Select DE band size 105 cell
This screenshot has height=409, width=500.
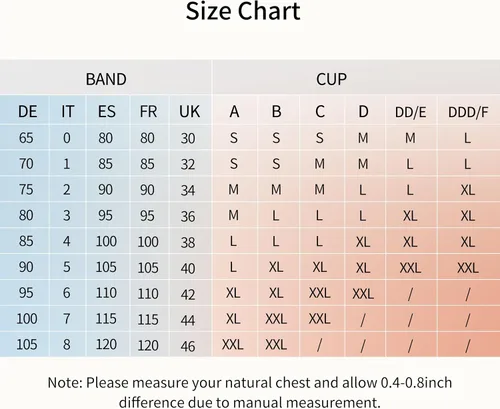[27, 344]
